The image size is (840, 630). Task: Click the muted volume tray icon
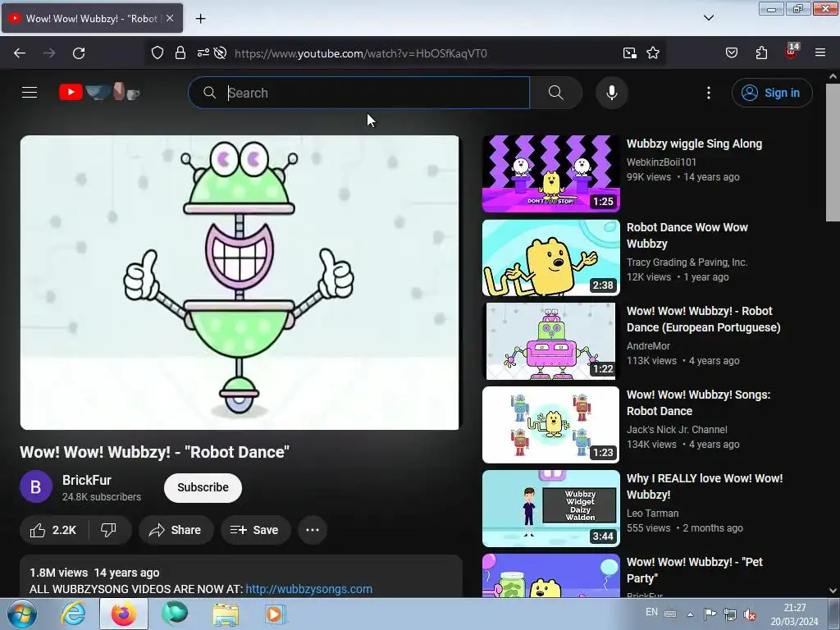point(750,614)
